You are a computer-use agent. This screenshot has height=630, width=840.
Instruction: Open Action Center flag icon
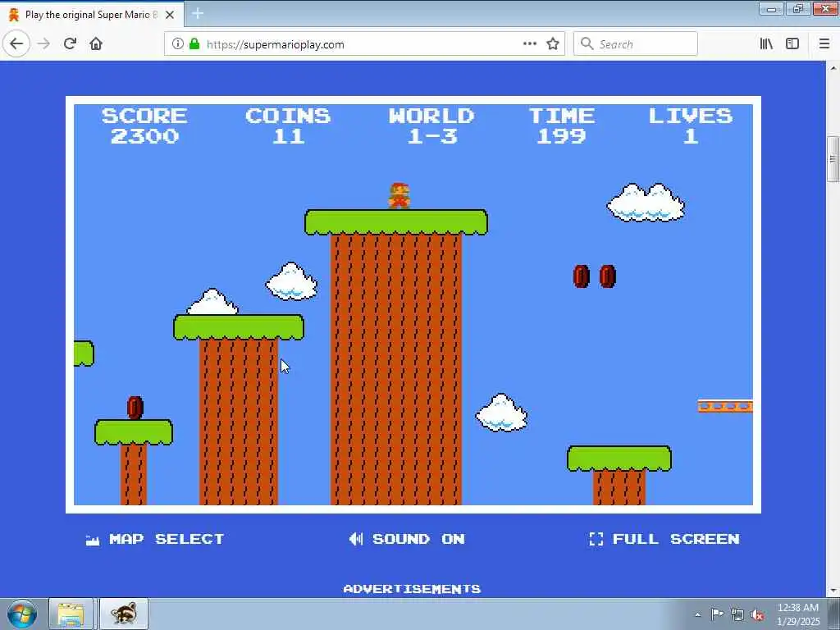717,614
